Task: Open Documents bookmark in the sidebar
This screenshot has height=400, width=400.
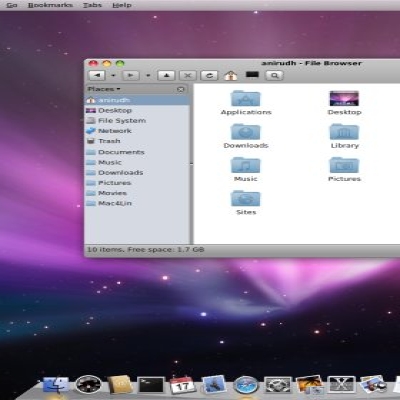Action: coord(137,152)
